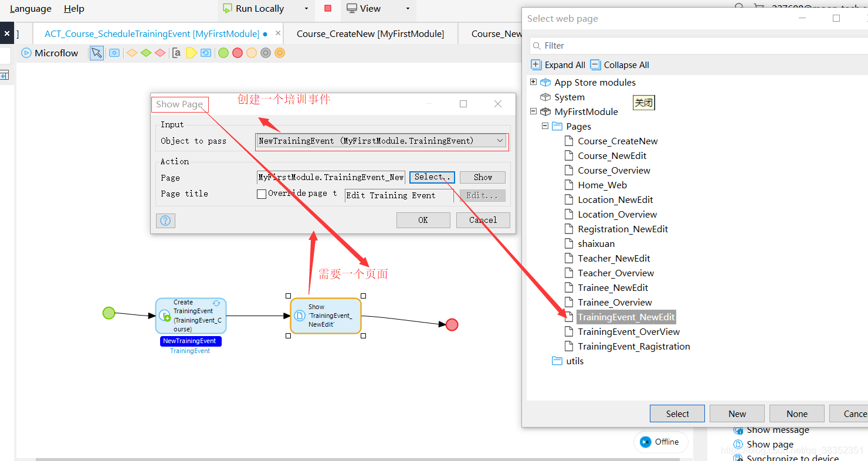Select the Show TrainingEvent_NewEdit activity

[325, 316]
